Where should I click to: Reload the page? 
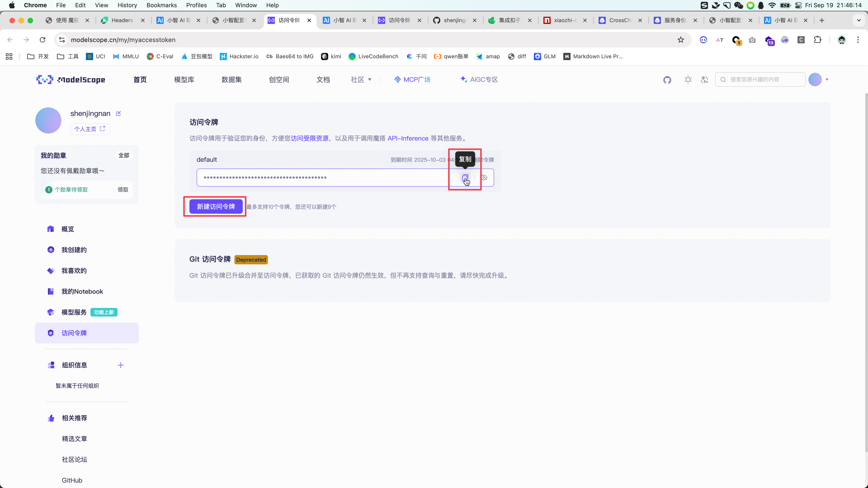[x=42, y=40]
